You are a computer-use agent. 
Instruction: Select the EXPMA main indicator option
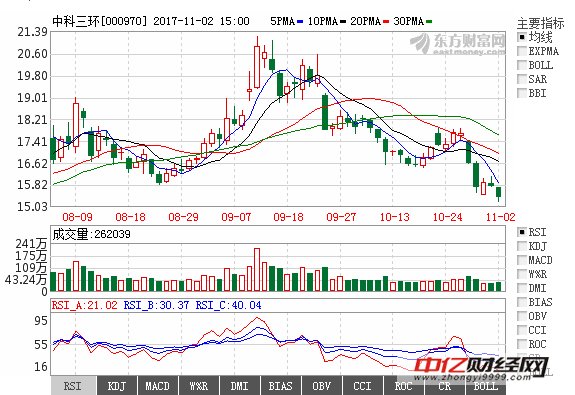click(x=522, y=51)
